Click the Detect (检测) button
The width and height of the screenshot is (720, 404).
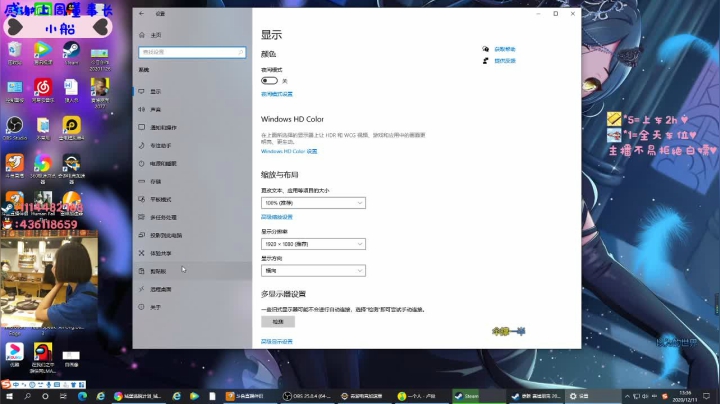(x=278, y=322)
